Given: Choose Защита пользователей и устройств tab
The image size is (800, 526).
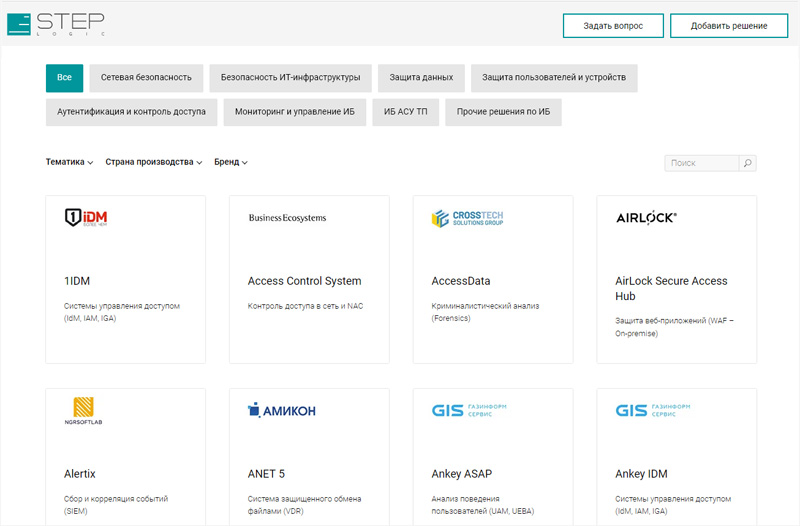Looking at the screenshot, I should [554, 78].
